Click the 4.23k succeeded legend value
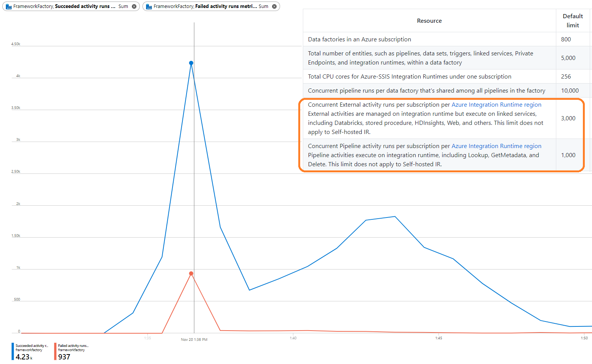Image resolution: width=592 pixels, height=364 pixels. 24,357
